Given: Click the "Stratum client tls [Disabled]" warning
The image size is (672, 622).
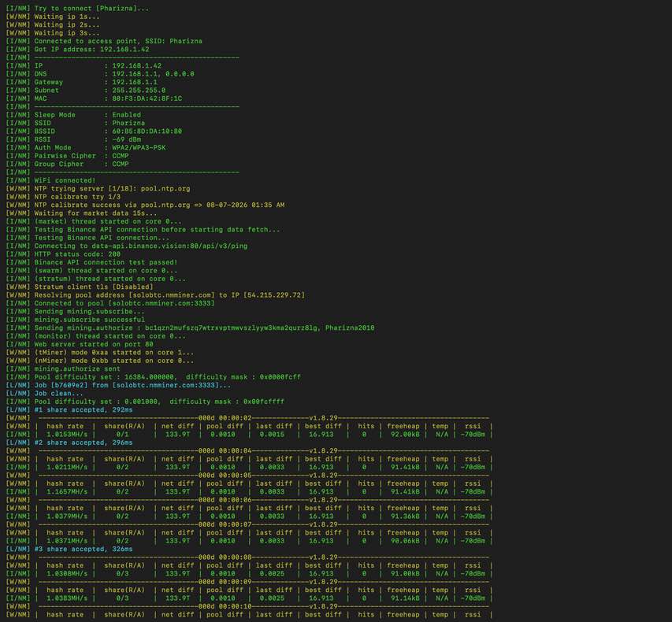Looking at the screenshot, I should (94, 287).
